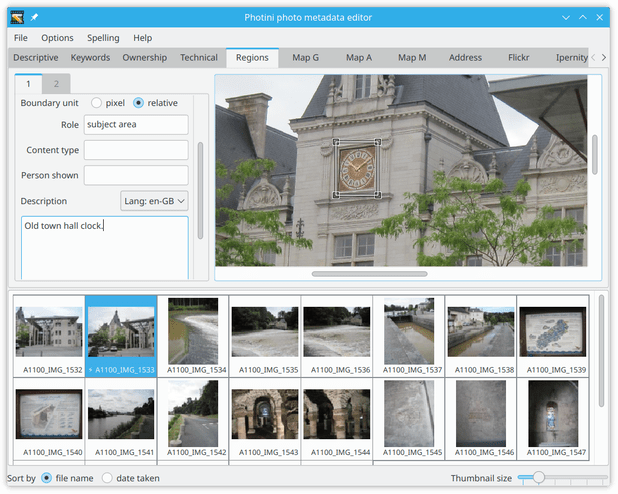
Task: Select thumbnail A1100_IMG_1547
Action: pyautogui.click(x=553, y=419)
